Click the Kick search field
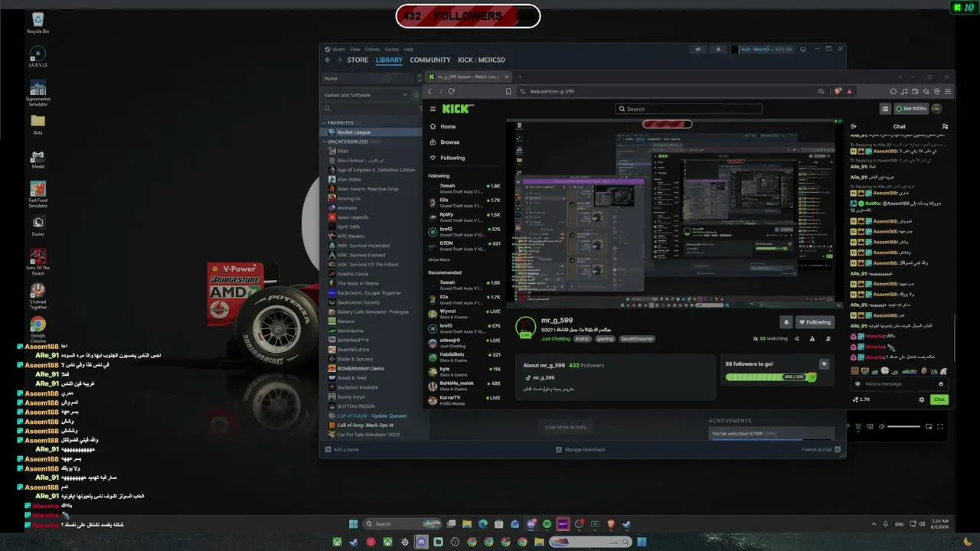This screenshot has height=551, width=980. 689,109
